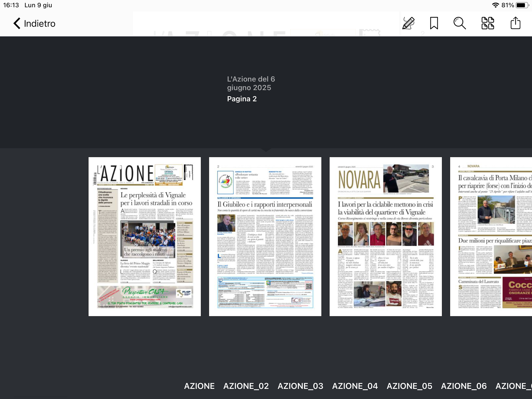Tap the battery indicator in status bar

point(522,5)
